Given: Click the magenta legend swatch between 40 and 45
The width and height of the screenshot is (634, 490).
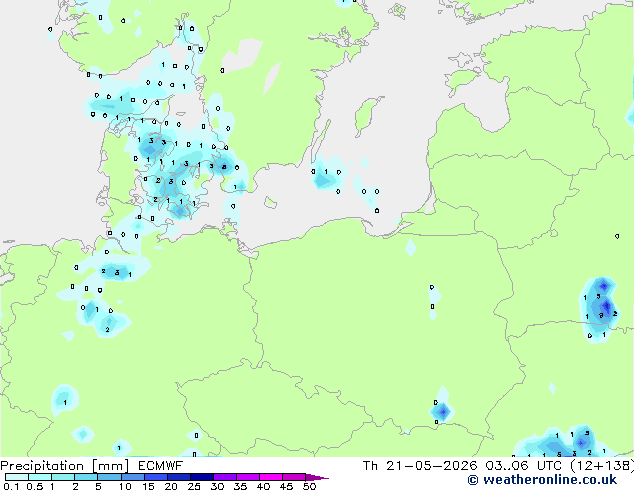Looking at the screenshot, I should (271, 477).
